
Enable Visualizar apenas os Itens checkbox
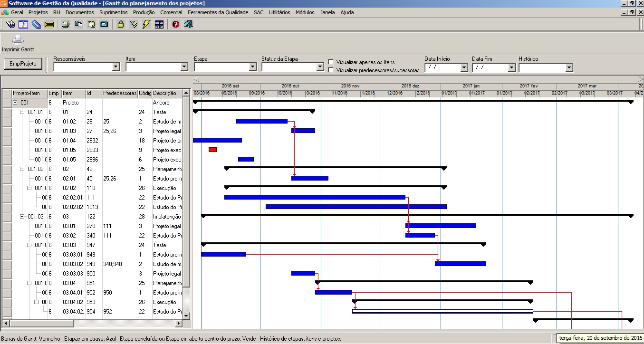pos(331,62)
